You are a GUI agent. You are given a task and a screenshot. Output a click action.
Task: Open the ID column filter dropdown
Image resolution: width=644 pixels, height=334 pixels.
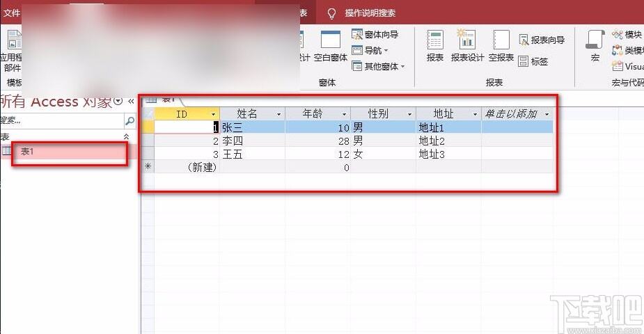213,114
